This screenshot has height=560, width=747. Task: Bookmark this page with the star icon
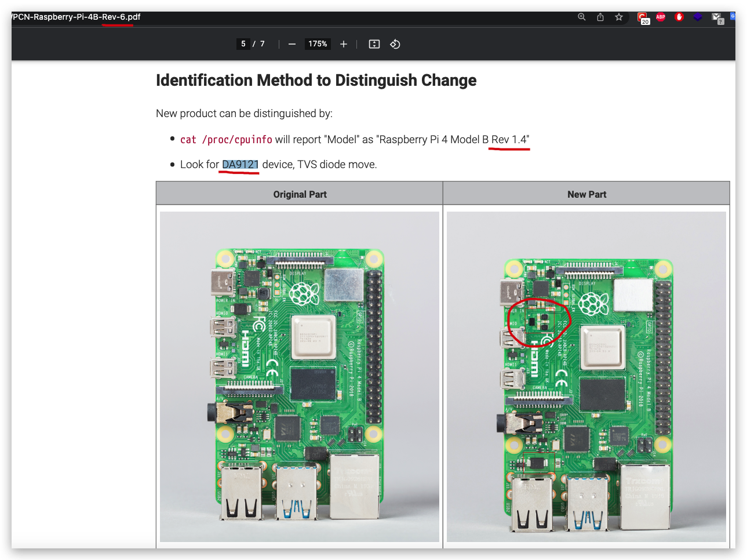point(619,17)
